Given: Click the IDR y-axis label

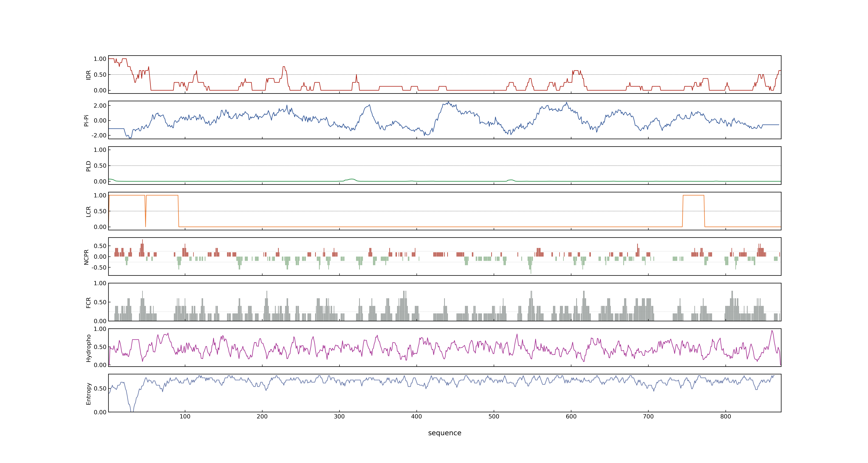Looking at the screenshot, I should tap(88, 75).
